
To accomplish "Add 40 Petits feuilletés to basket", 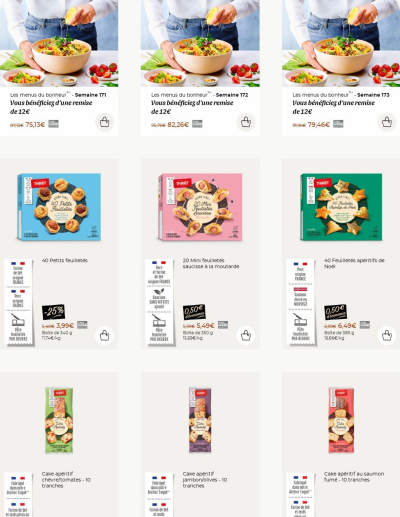I will click(x=104, y=335).
